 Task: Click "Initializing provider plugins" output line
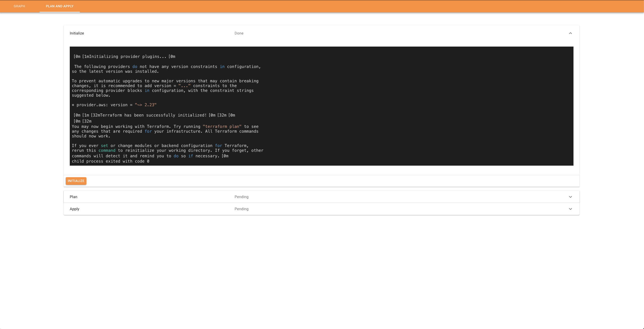pos(125,57)
